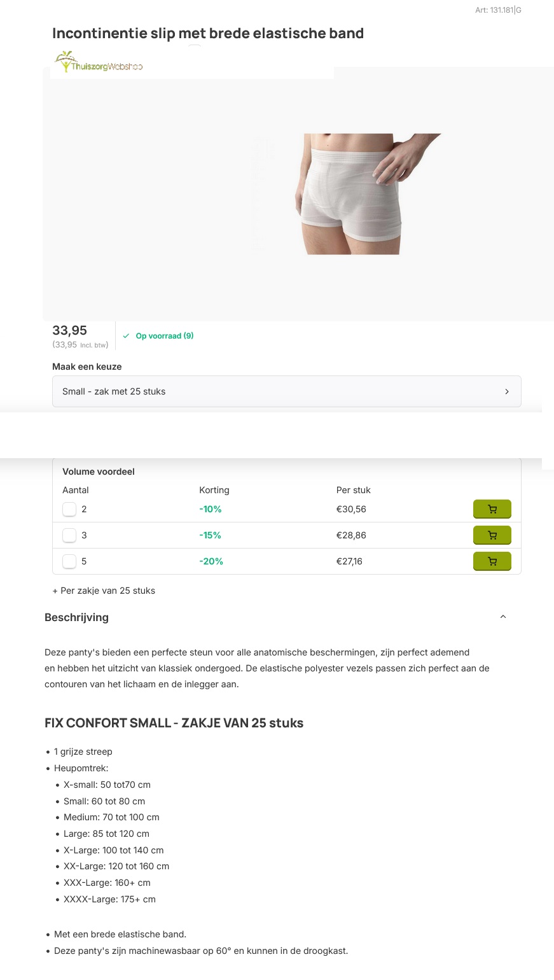Viewport: 554px width, 980px height.
Task: Click the -20% discount label
Action: tap(211, 561)
